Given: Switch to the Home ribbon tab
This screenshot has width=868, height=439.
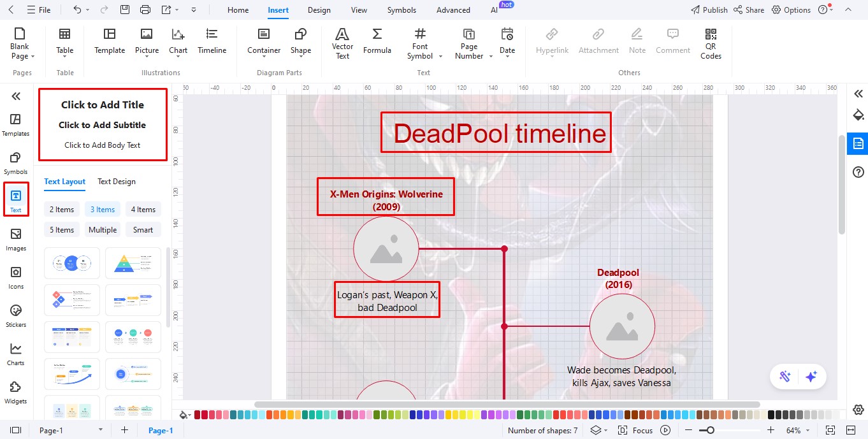Looking at the screenshot, I should click(238, 10).
